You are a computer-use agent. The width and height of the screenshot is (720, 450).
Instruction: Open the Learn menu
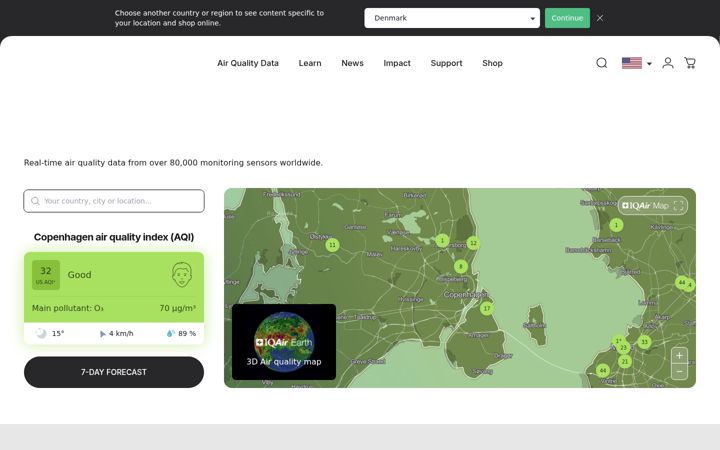[310, 63]
